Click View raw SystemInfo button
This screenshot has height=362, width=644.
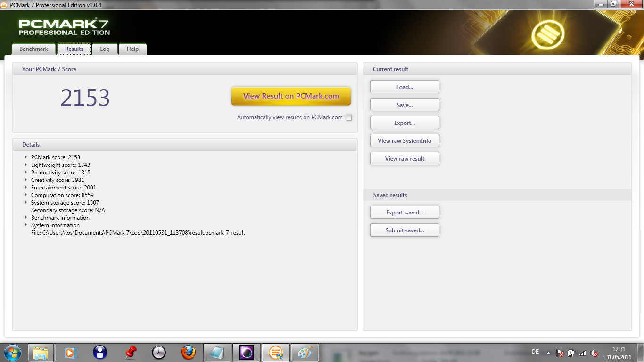click(x=405, y=140)
